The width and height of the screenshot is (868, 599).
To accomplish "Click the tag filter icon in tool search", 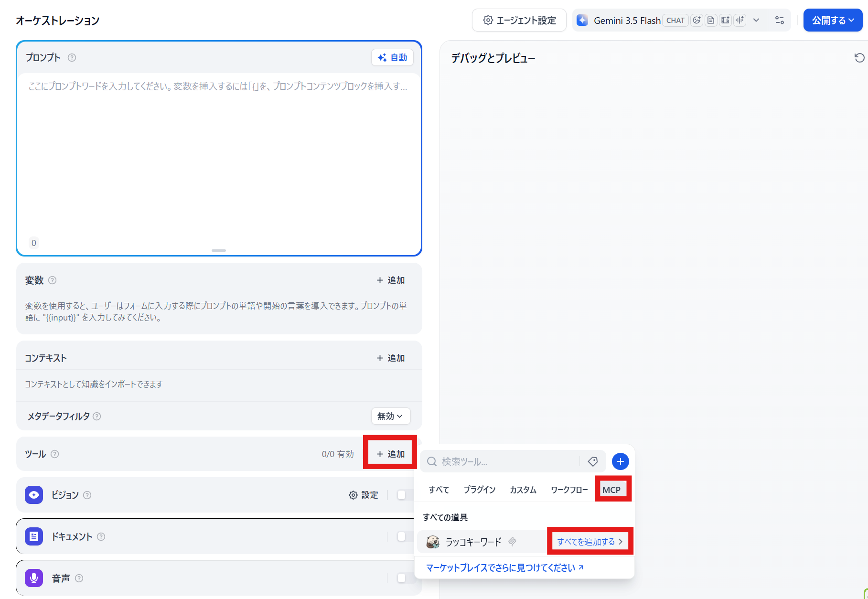I will pos(593,461).
